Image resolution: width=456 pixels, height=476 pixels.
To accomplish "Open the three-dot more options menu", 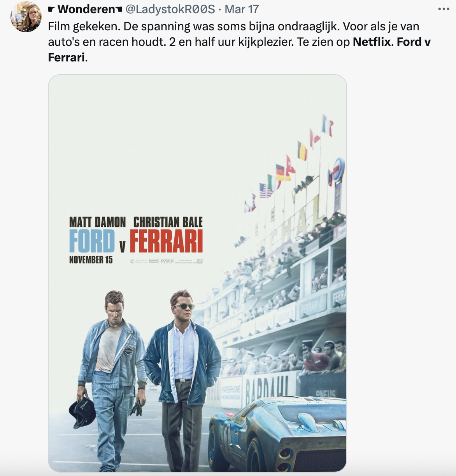I will coord(444,9).
